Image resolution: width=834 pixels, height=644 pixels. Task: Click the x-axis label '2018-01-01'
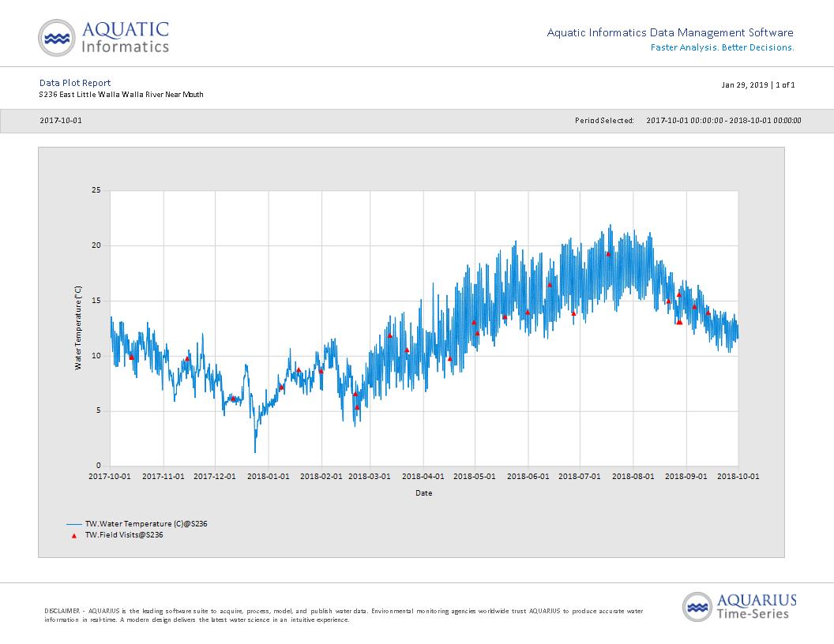[x=269, y=476]
